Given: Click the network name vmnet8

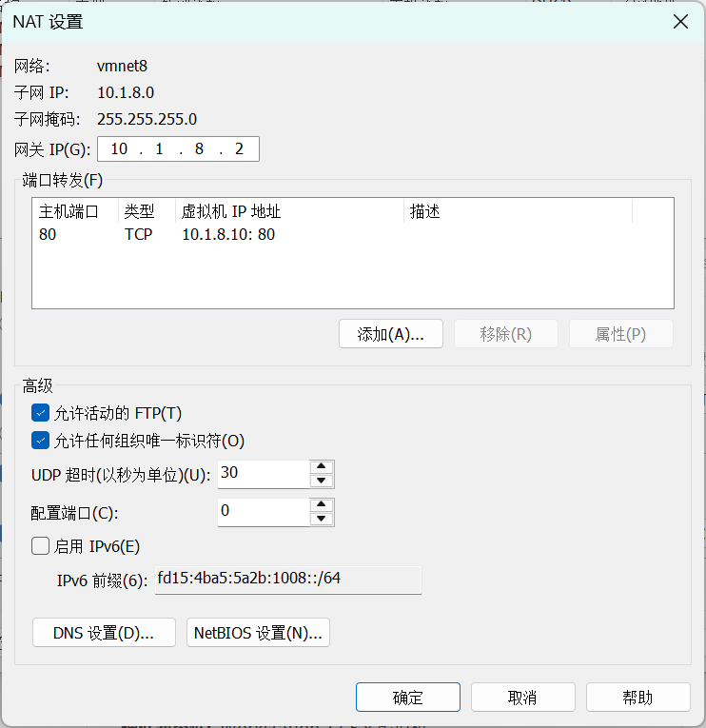Looking at the screenshot, I should point(122,67).
